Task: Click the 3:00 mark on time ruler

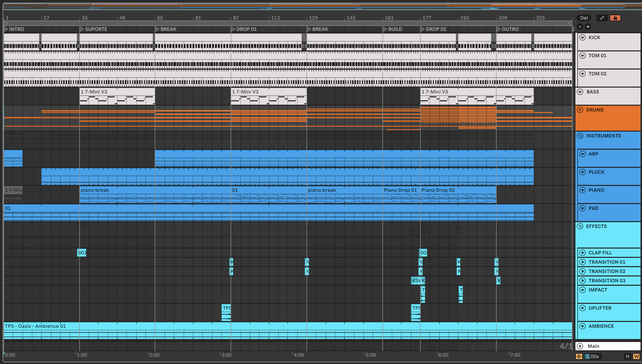Action: pos(226,355)
